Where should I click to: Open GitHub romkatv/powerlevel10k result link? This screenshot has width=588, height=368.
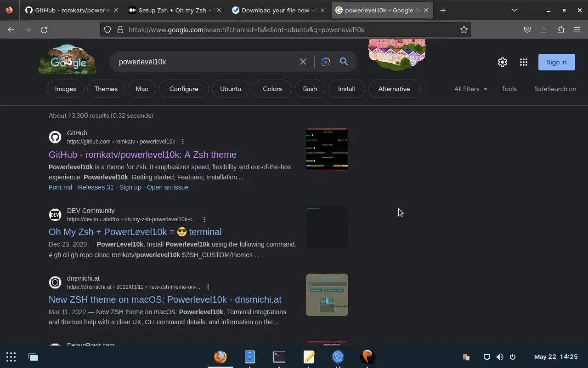pos(142,155)
